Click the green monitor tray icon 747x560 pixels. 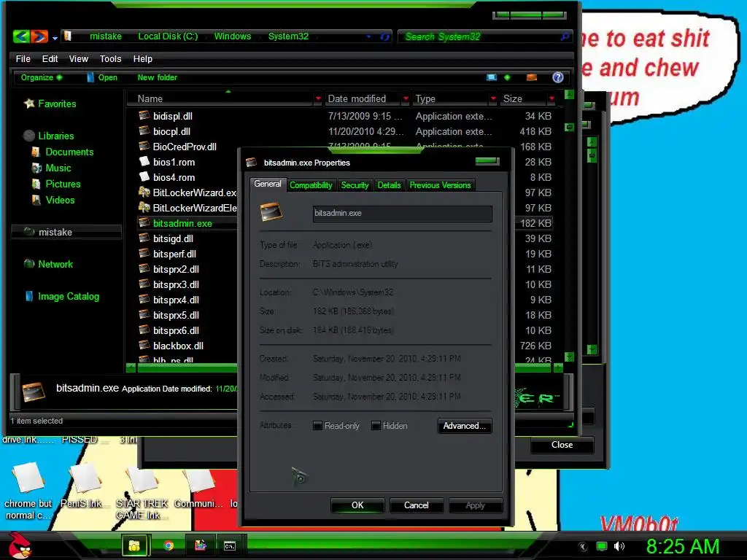[x=602, y=546]
